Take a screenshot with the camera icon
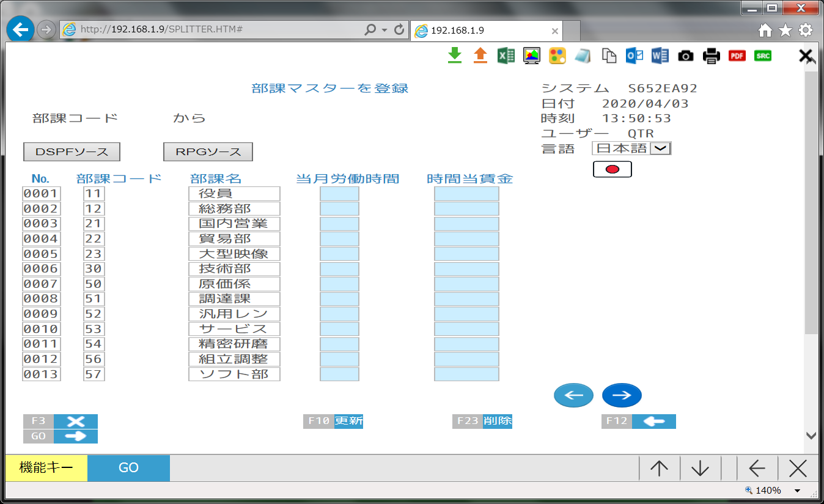This screenshot has height=504, width=824. coord(686,56)
